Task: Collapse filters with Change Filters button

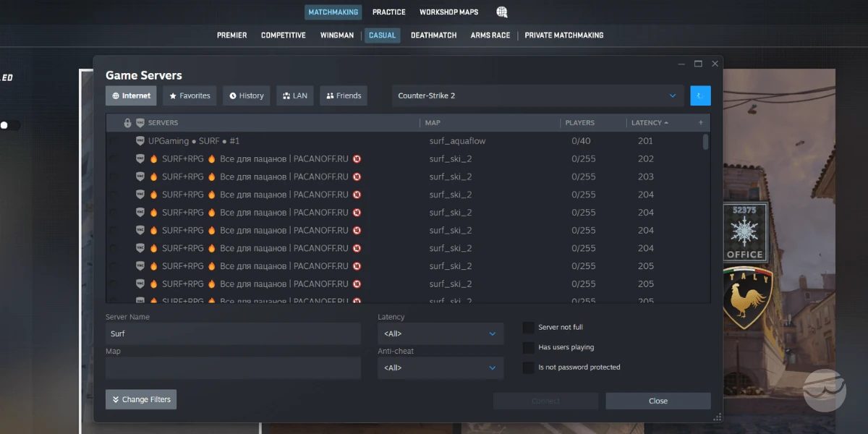Action: (141, 399)
